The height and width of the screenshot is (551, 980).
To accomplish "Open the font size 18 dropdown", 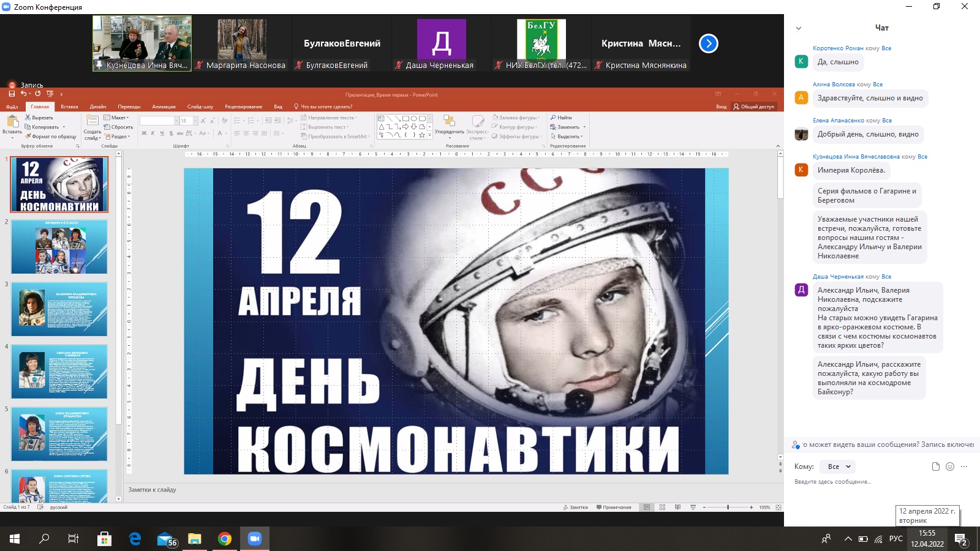I will pos(195,121).
